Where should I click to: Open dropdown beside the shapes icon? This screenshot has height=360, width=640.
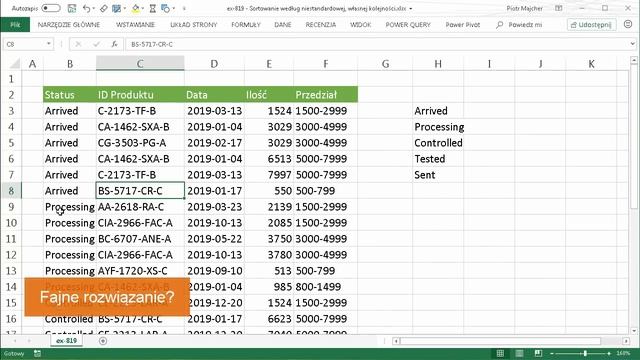click(174, 8)
